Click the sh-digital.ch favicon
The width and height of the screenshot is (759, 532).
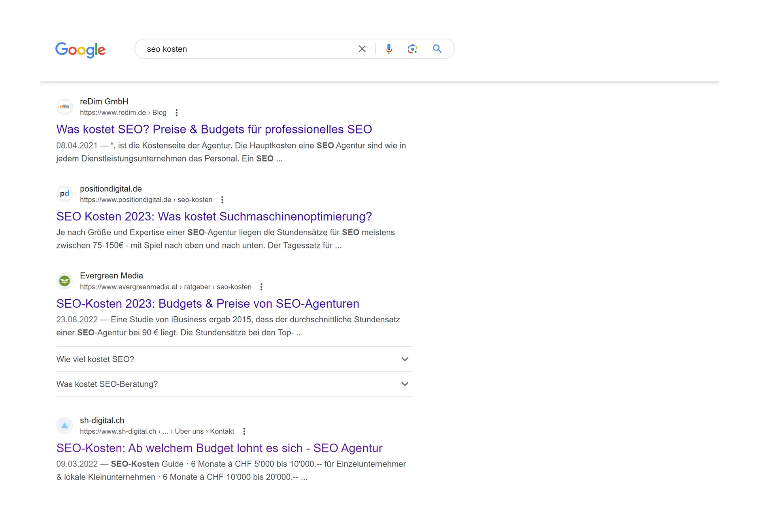(x=64, y=426)
